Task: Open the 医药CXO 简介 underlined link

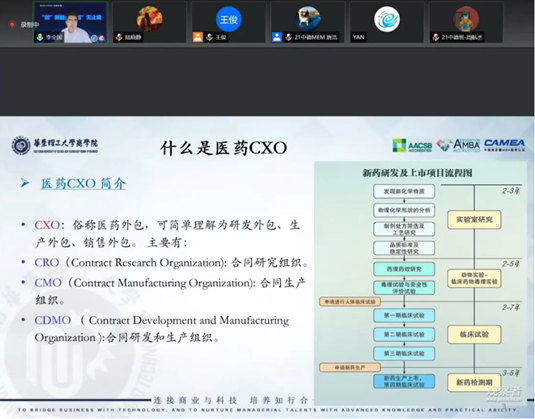Action: point(84,184)
